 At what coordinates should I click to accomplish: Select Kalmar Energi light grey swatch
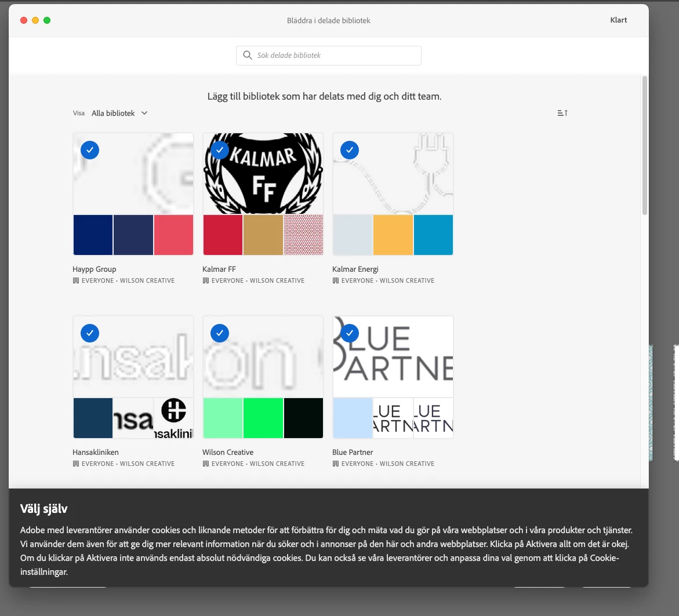353,235
